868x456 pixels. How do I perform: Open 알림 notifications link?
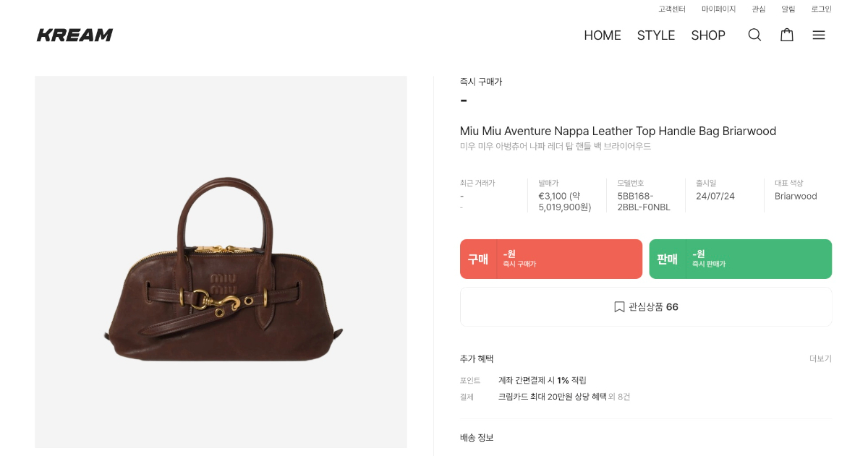pos(788,9)
